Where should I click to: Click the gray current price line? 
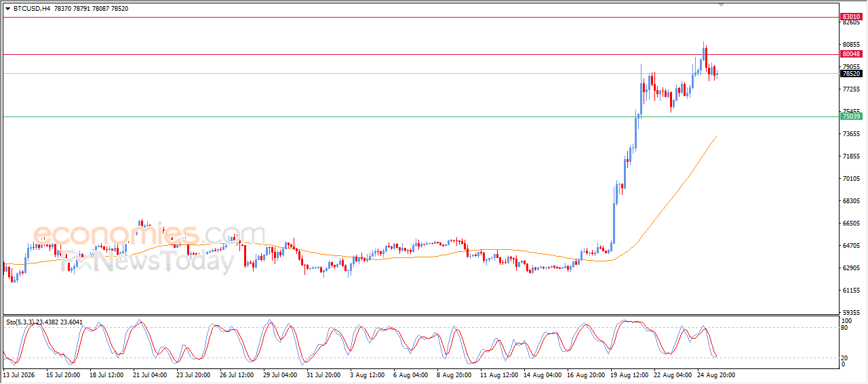tap(420, 73)
